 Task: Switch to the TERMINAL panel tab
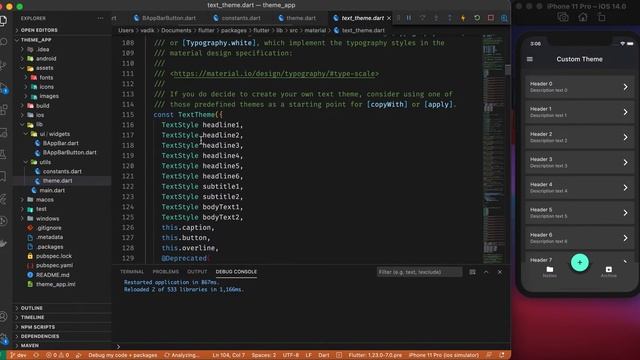132,272
